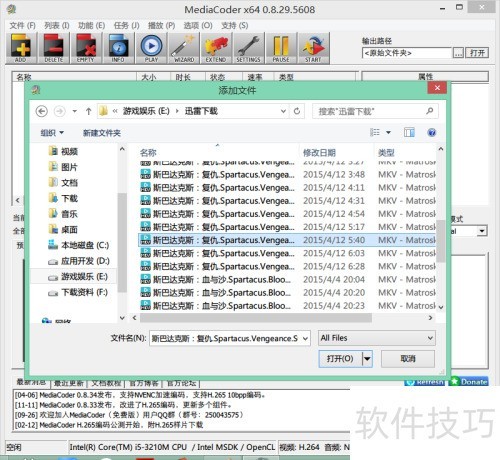
Task: Toggle the preview pane icon
Action: (x=409, y=132)
